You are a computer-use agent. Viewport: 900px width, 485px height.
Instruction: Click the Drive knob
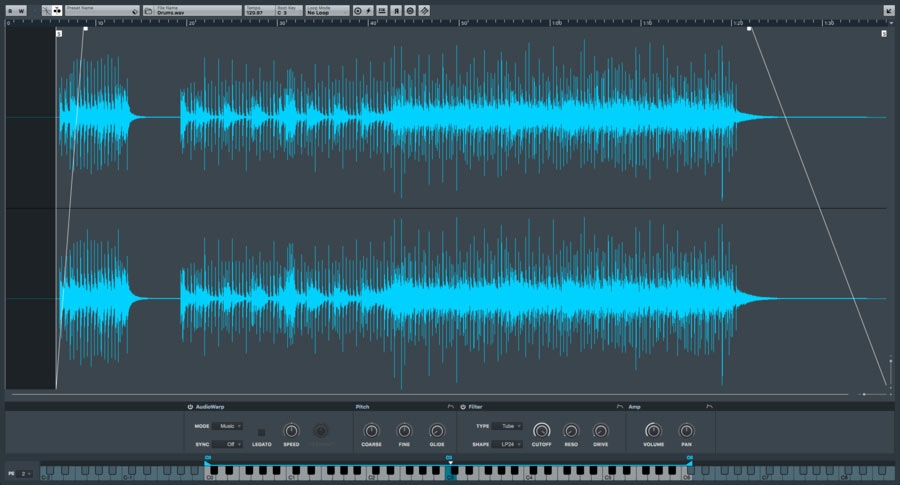click(600, 430)
